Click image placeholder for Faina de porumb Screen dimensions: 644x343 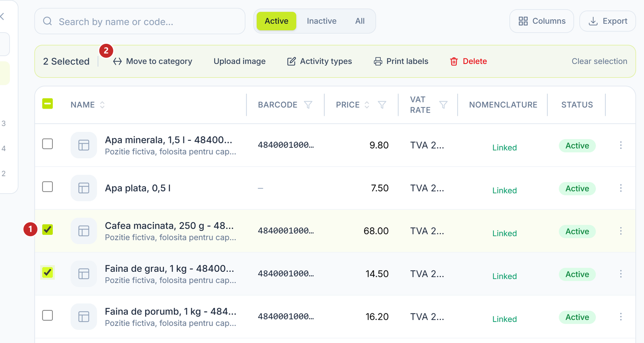point(84,317)
